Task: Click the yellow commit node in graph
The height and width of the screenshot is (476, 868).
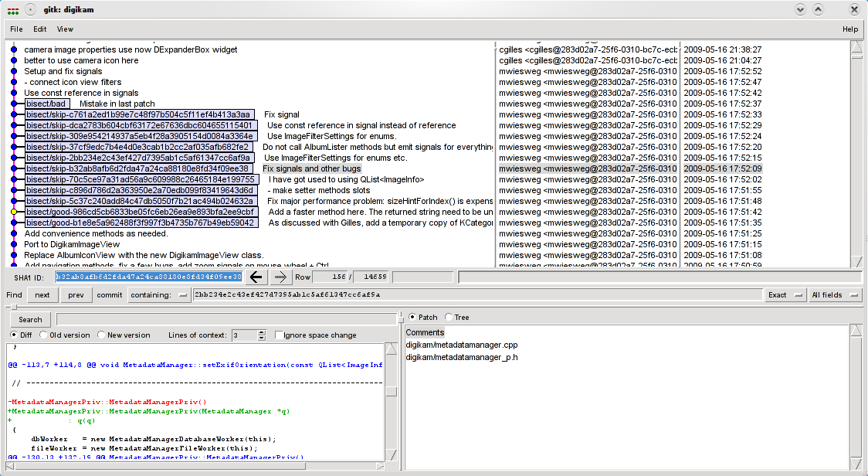Action: pyautogui.click(x=14, y=212)
